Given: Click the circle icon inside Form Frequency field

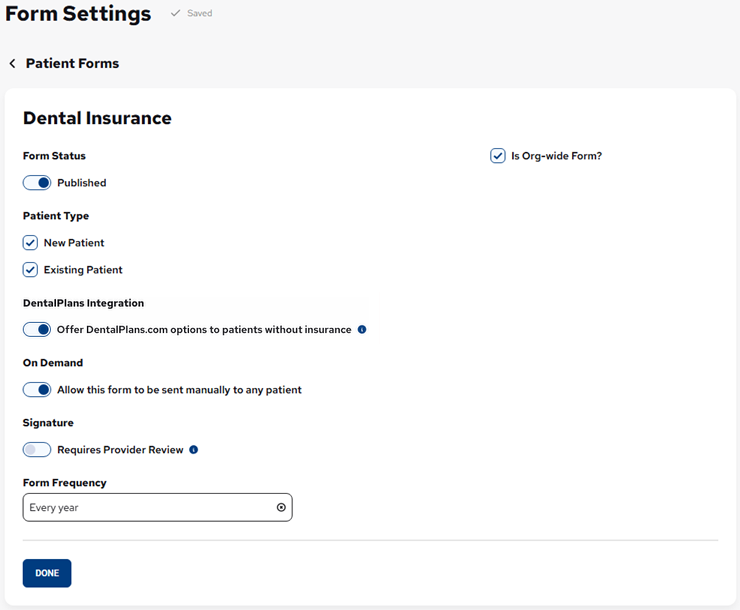Looking at the screenshot, I should pyautogui.click(x=281, y=508).
